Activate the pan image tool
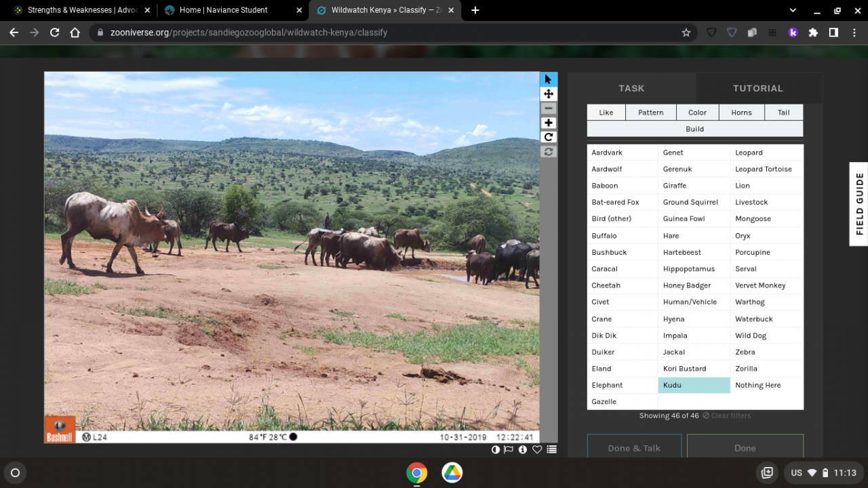The image size is (868, 488). [549, 94]
